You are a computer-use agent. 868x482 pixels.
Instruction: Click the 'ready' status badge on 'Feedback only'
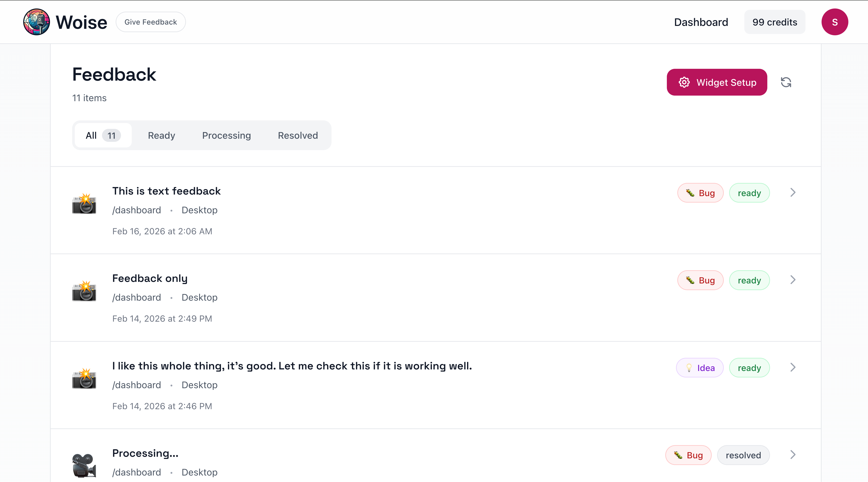point(749,280)
